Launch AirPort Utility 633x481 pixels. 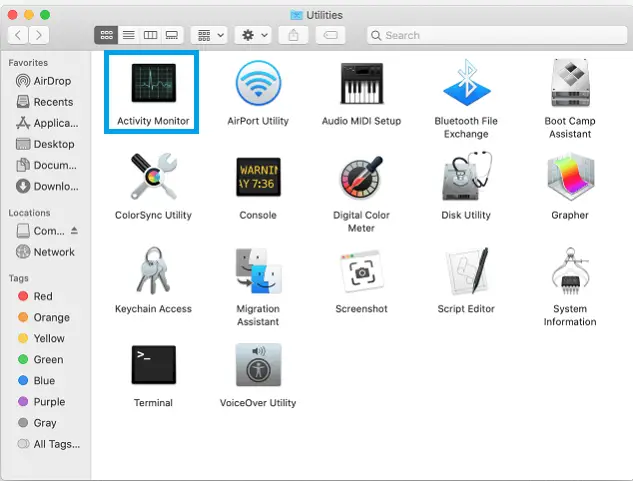[257, 89]
